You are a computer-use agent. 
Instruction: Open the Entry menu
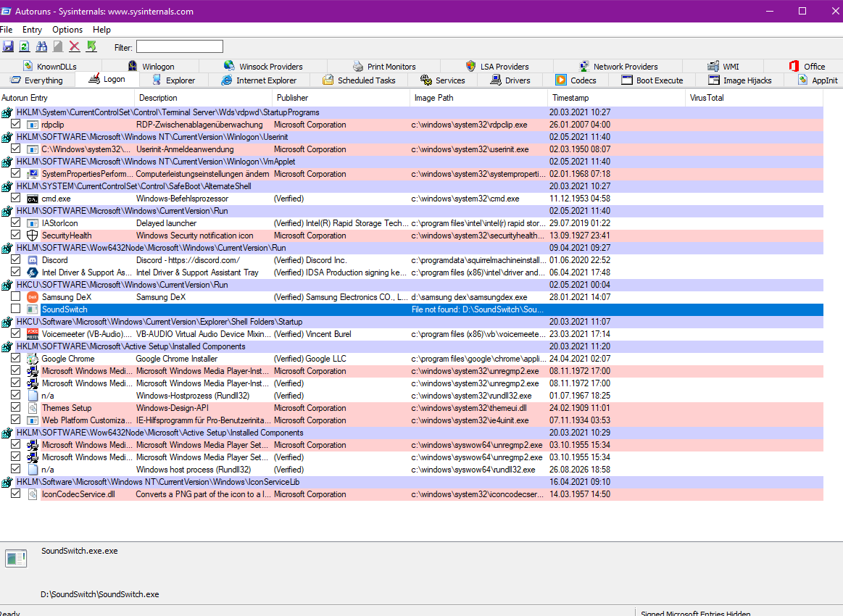(33, 30)
